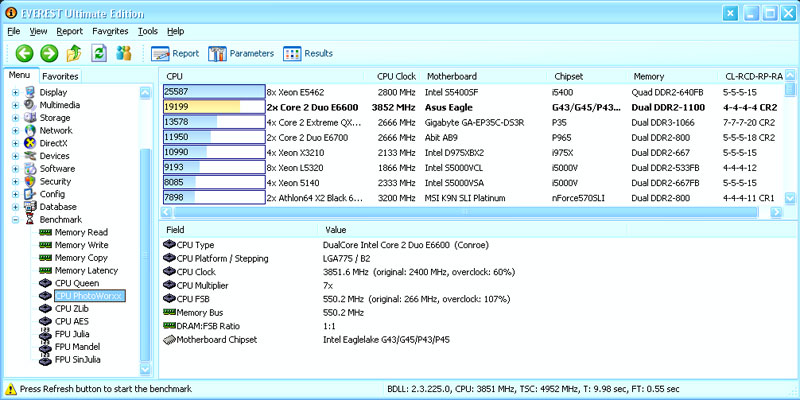The image size is (800, 400).
Task: Select CPU ZLib benchmark
Action: pos(71,309)
